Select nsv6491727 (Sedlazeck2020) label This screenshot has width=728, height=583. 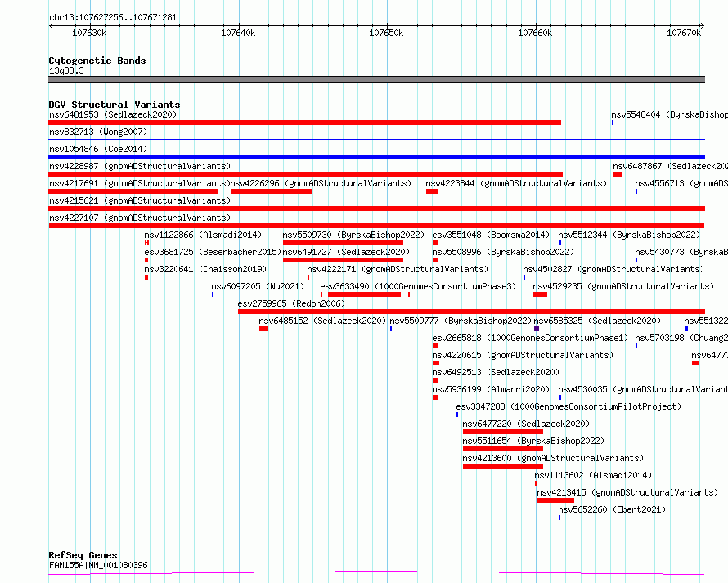click(x=346, y=252)
